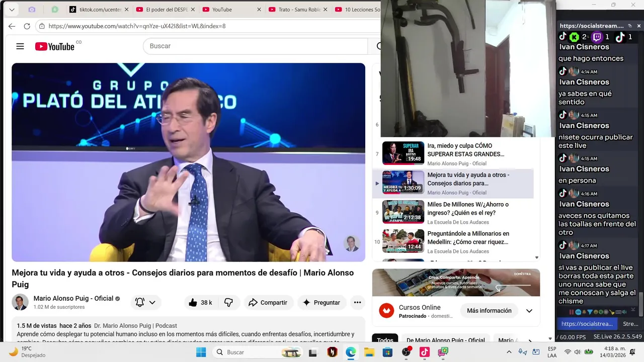Viewport: 644px width, 362px height.
Task: Click the Preguntar button
Action: coord(321,302)
